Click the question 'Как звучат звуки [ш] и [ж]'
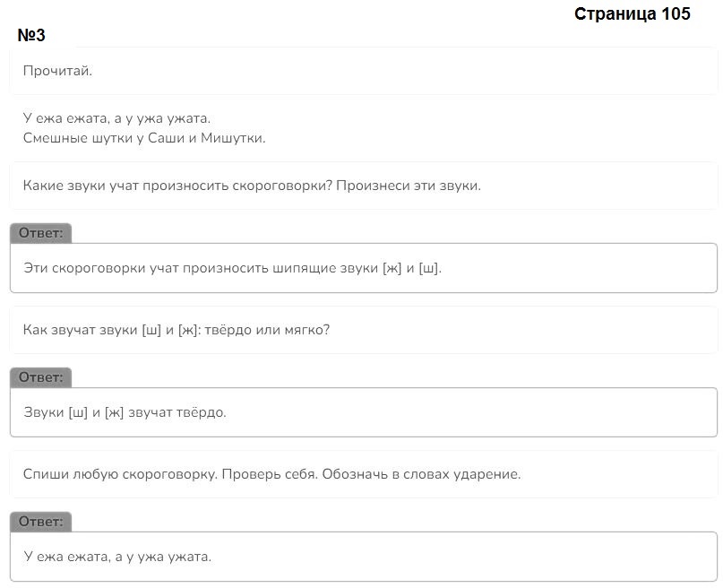 click(112, 330)
